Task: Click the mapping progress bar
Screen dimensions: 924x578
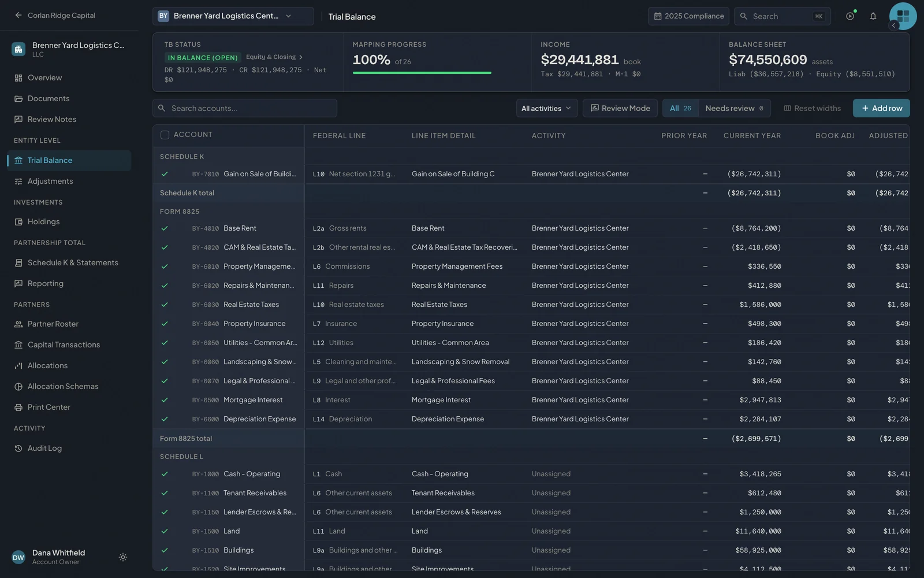Action: coord(422,73)
